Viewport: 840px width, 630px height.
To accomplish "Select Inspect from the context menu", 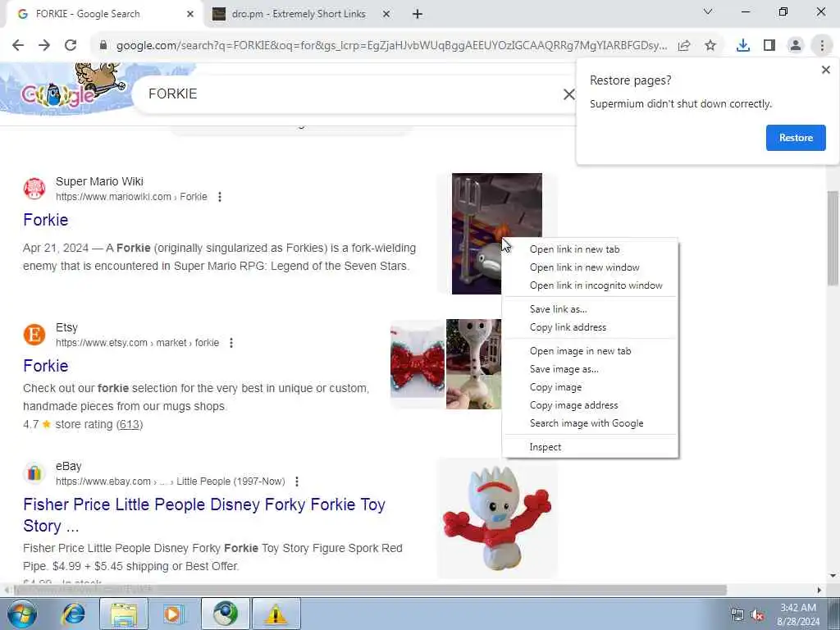I will click(x=591, y=447).
